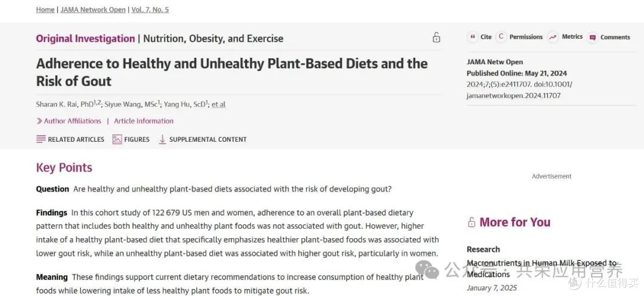Viewport: 644px width, 296px height.
Task: Click the Comments speech bubble icon
Action: 592,38
